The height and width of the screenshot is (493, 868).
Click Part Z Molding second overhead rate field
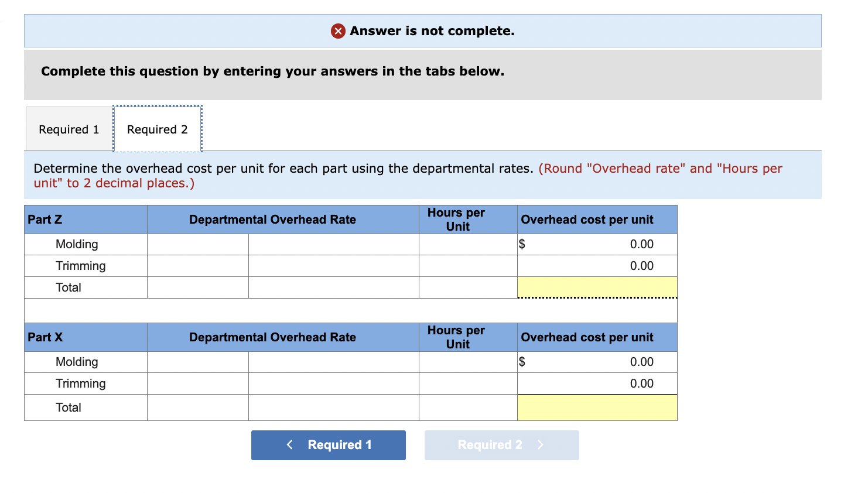coord(334,245)
